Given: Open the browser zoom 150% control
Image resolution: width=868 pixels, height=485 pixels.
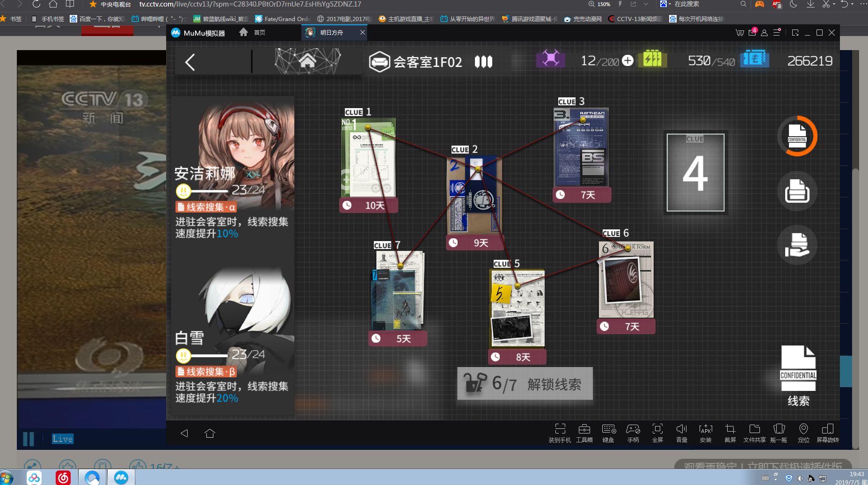Looking at the screenshot, I should [599, 4].
